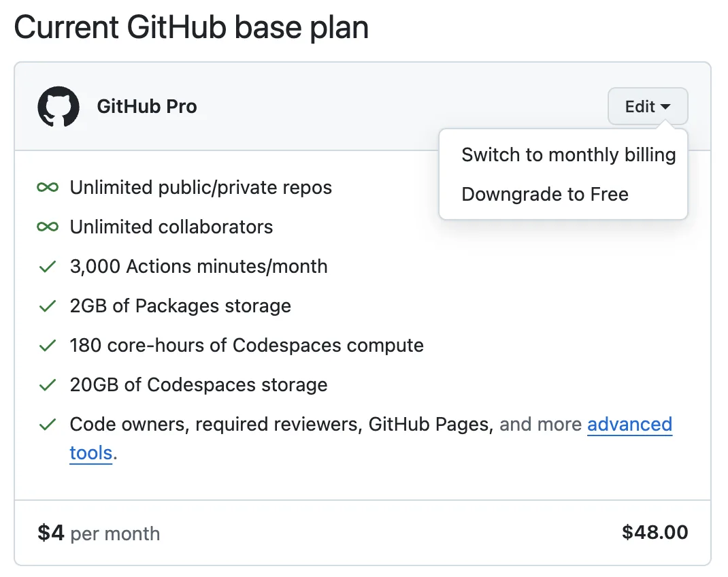Select Switch to monthly billing
728x577 pixels.
click(x=568, y=154)
